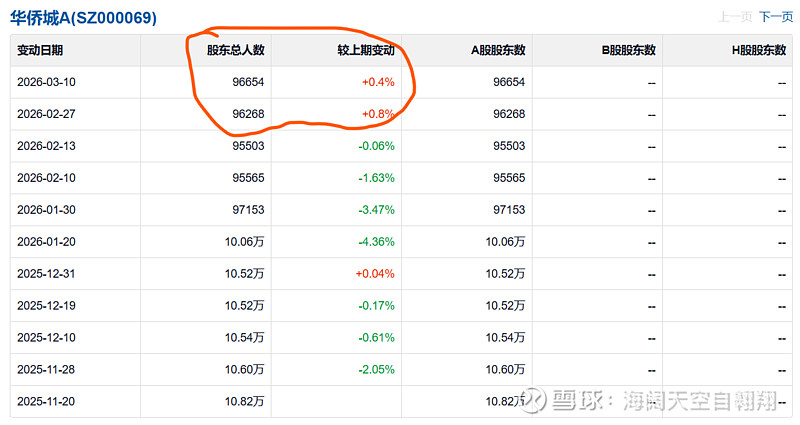Select A-share count 96268 in 2026-02-27 row
Image resolution: width=800 pixels, height=425 pixels.
click(509, 114)
